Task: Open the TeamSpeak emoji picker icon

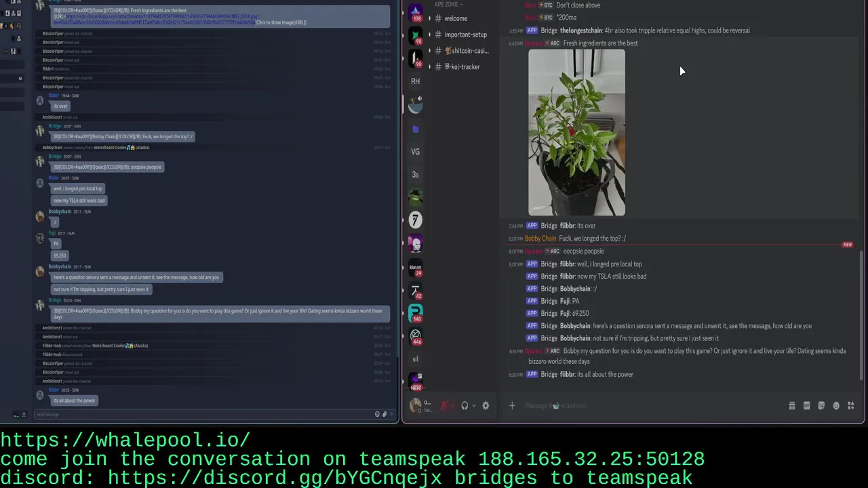Action: click(x=377, y=414)
